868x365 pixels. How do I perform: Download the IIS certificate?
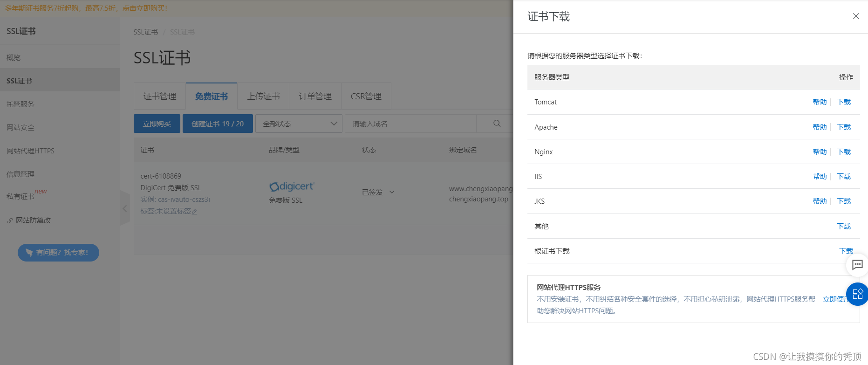click(844, 177)
